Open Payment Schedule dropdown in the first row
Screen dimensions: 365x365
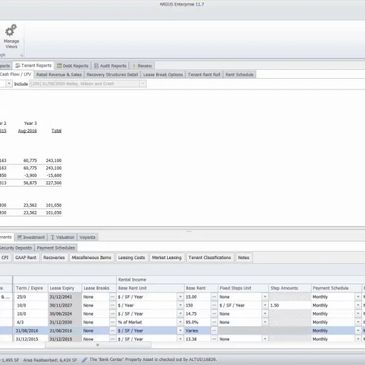(358, 297)
